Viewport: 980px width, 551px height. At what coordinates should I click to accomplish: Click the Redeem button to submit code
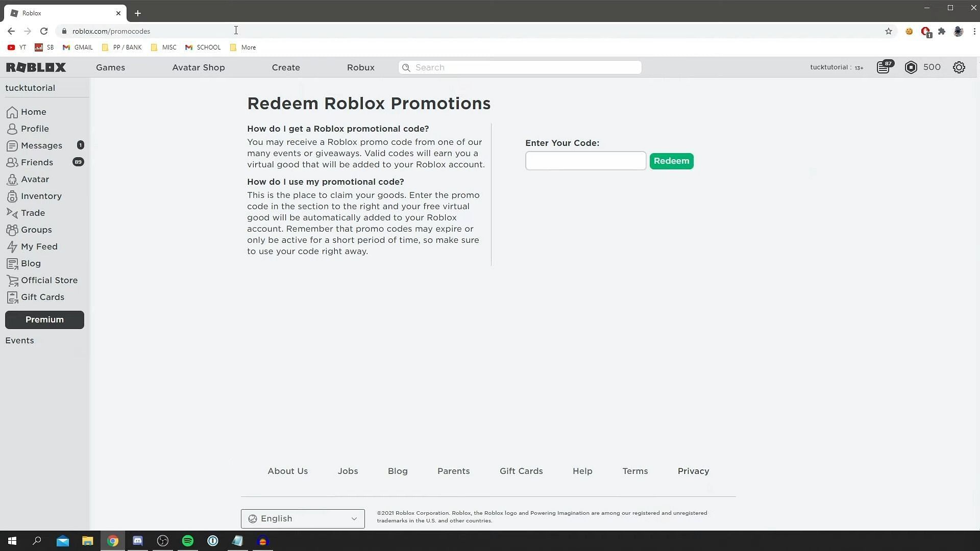[671, 160]
